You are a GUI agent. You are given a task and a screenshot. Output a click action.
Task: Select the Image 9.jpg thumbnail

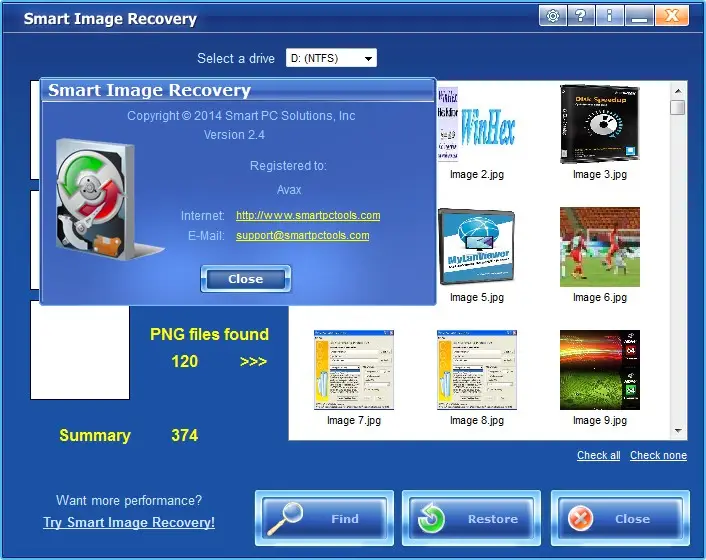tap(600, 370)
